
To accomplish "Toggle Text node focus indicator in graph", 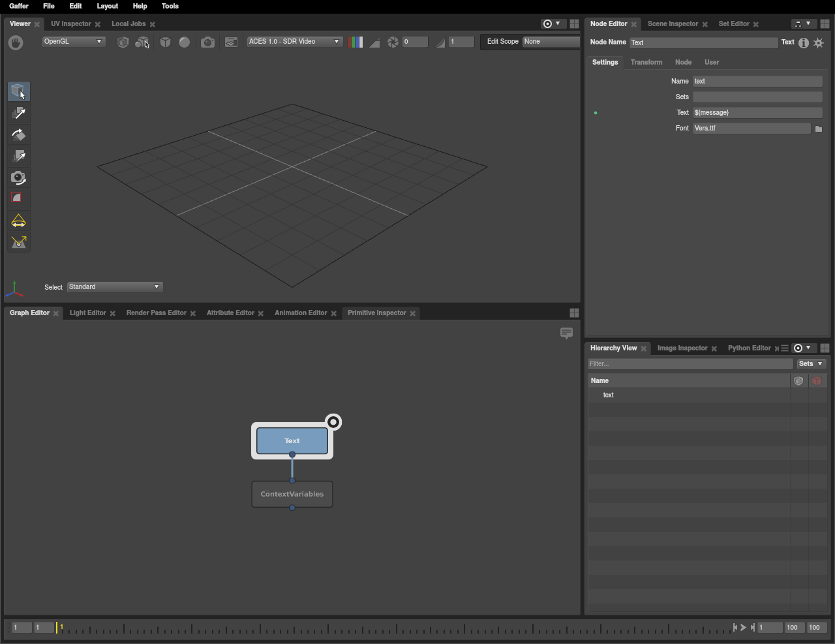I will (333, 422).
